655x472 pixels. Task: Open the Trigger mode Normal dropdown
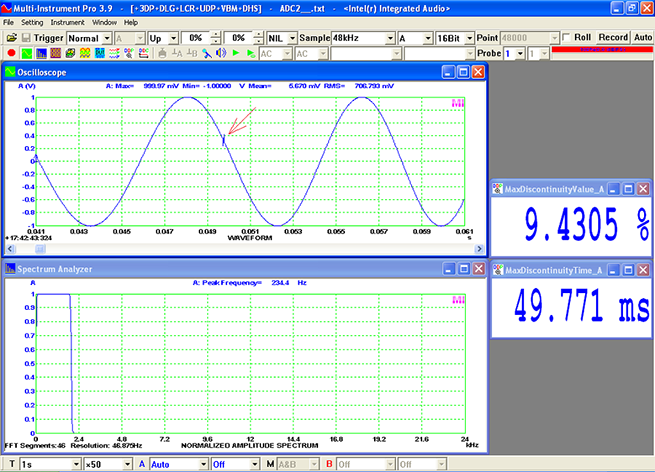106,37
